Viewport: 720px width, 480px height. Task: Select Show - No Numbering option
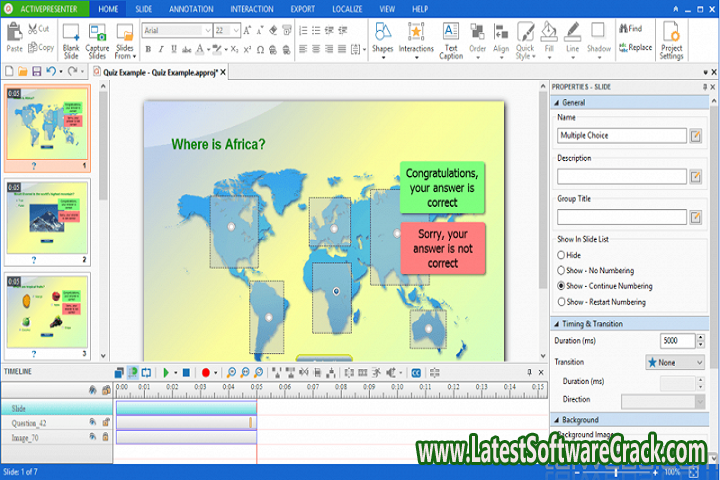(562, 270)
